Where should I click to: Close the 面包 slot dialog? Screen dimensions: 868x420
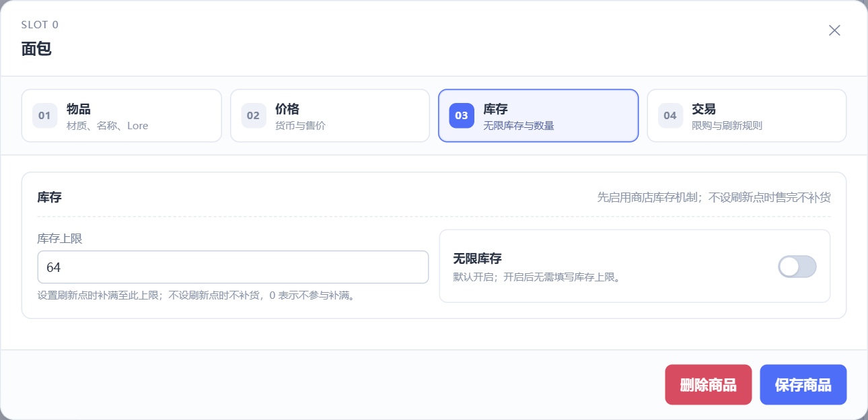[x=834, y=30]
